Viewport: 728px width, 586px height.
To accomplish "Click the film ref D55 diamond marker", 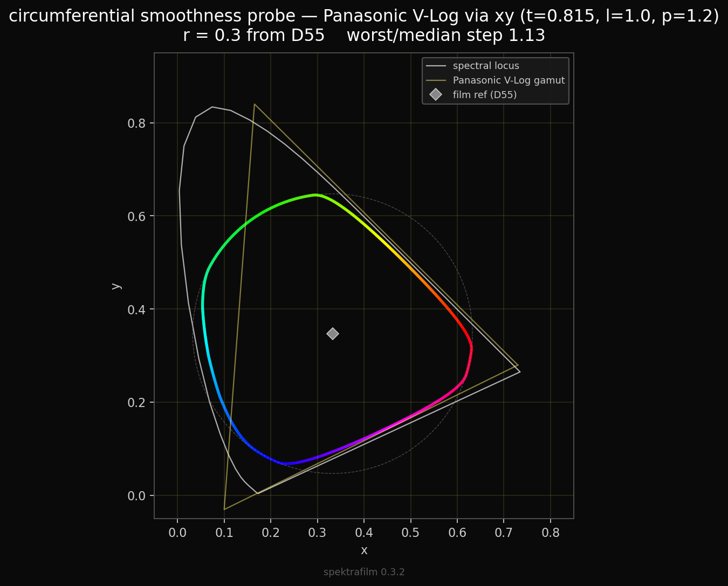I will [333, 334].
